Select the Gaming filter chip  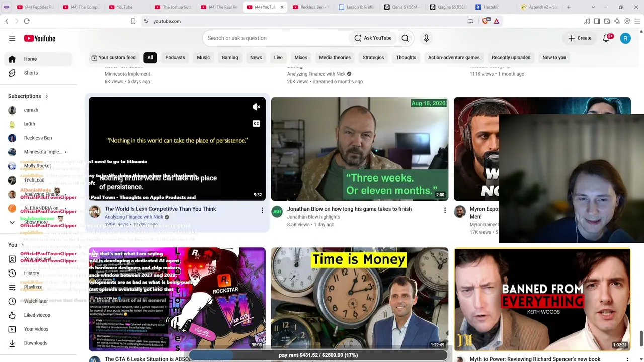point(230,58)
